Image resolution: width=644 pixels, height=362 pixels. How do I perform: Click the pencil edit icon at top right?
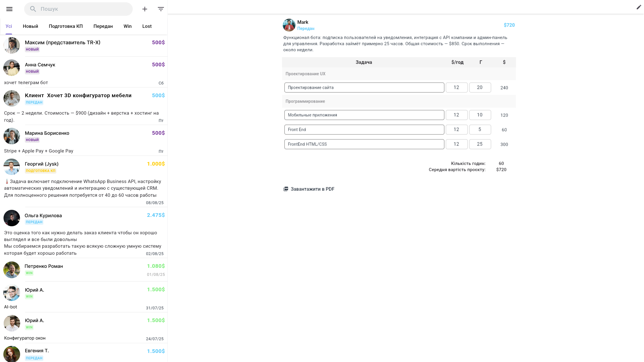pyautogui.click(x=639, y=7)
